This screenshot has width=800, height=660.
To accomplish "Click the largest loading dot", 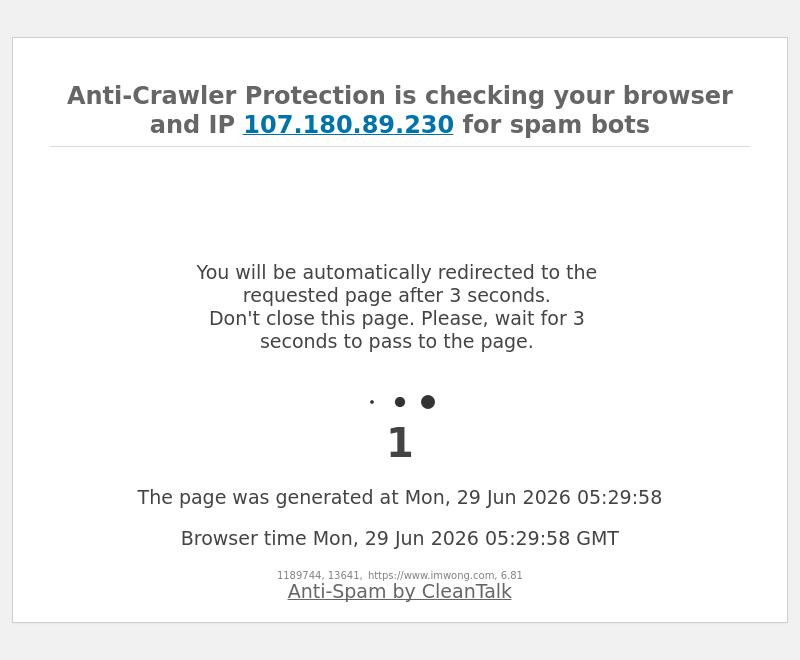I will point(428,402).
